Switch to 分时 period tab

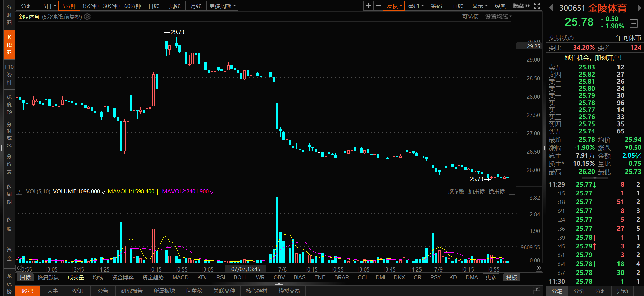coord(27,6)
